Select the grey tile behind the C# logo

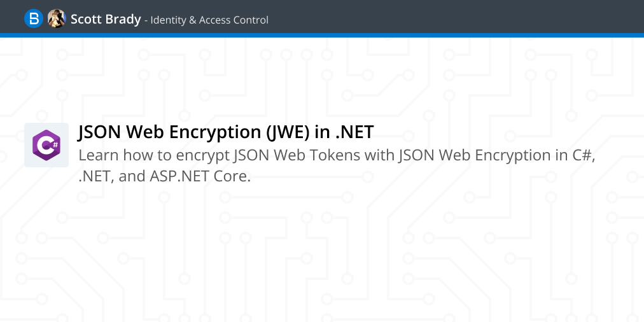tap(46, 145)
